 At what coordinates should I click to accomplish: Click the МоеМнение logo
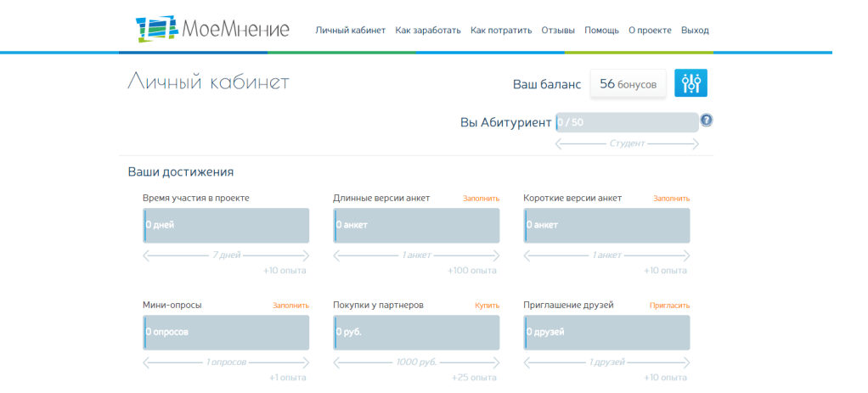point(212,29)
